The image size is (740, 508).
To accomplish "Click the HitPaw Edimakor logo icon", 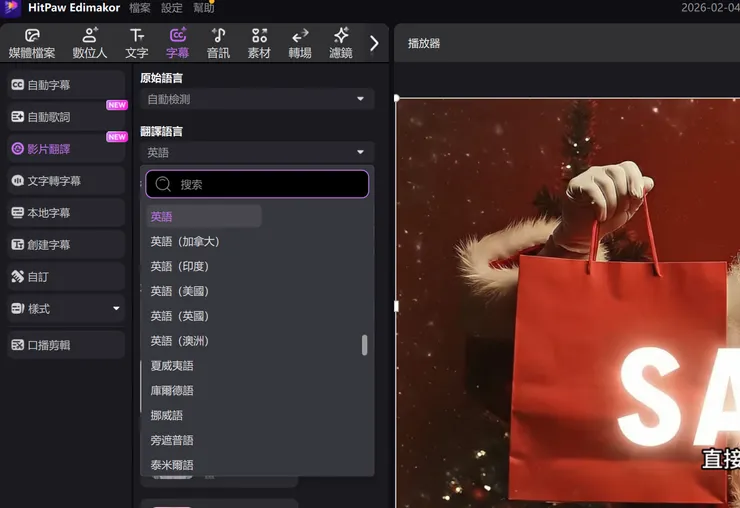I will [x=10, y=8].
